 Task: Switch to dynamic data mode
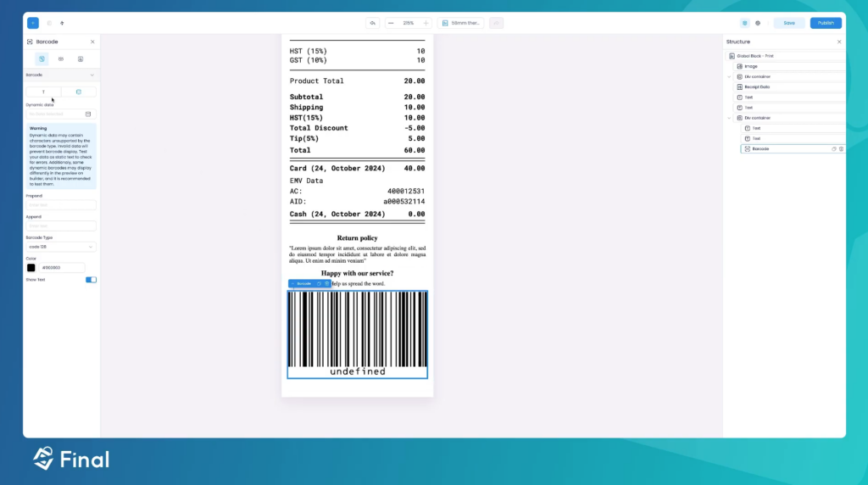[x=79, y=92]
